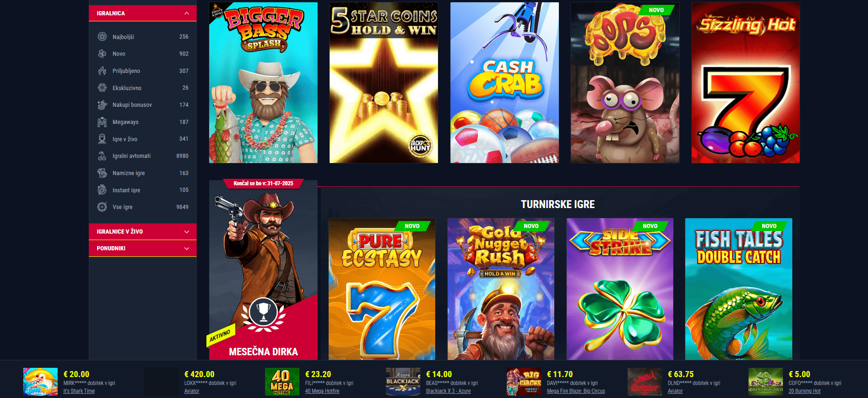Select the Priljubljeno flame icon

(102, 71)
